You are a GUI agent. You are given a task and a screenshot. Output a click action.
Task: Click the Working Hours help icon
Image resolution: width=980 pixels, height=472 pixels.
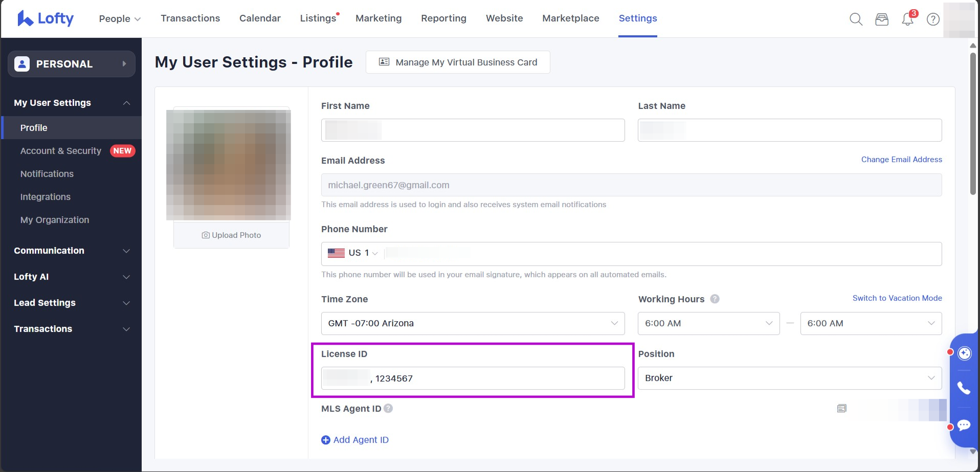pos(715,299)
